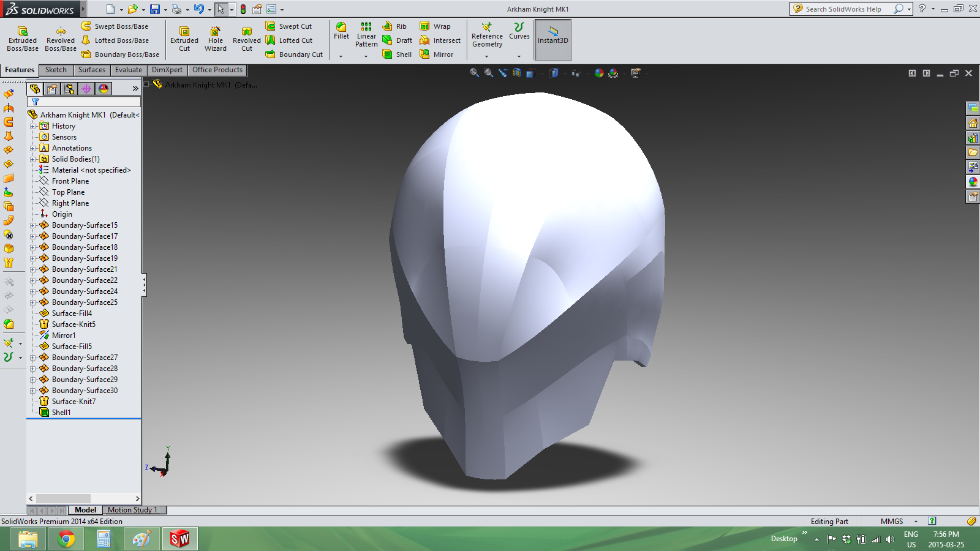Select the Revolved Boss/Base tool
This screenshot has height=551, width=980.
click(61, 39)
